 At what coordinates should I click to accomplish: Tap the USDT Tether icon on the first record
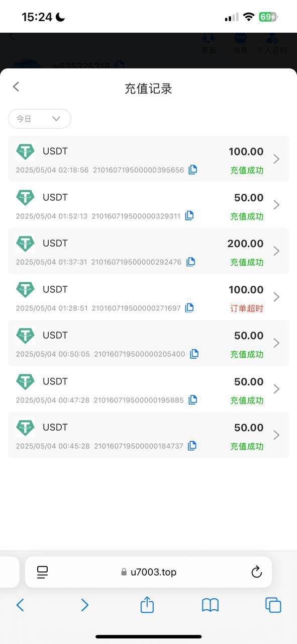pos(25,151)
